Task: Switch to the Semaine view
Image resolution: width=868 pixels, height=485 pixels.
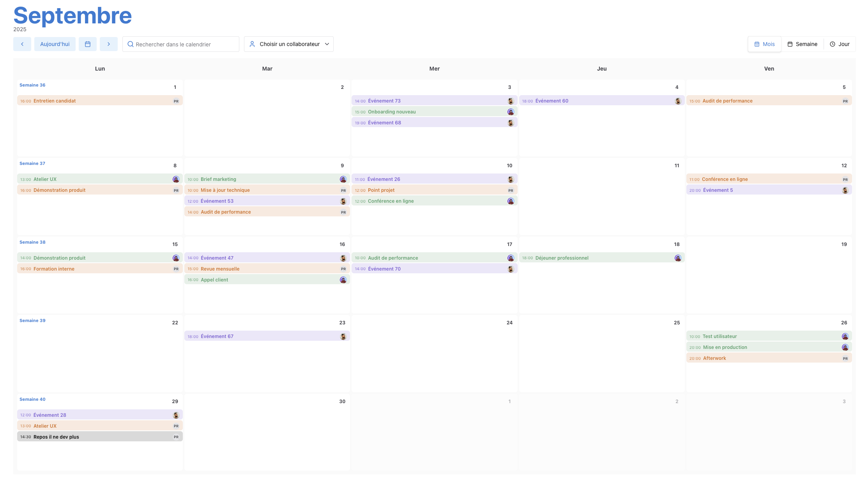Action: coord(802,44)
